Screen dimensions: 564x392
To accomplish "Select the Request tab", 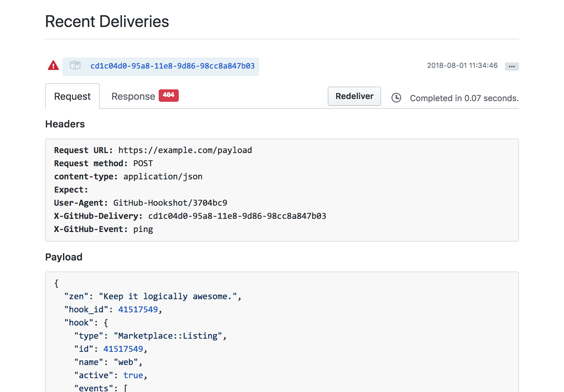I will coord(72,96).
